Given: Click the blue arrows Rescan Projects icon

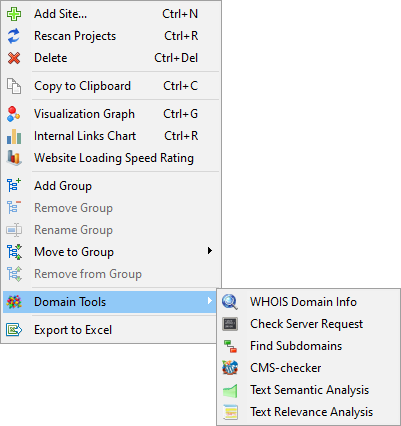Looking at the screenshot, I should (14, 36).
